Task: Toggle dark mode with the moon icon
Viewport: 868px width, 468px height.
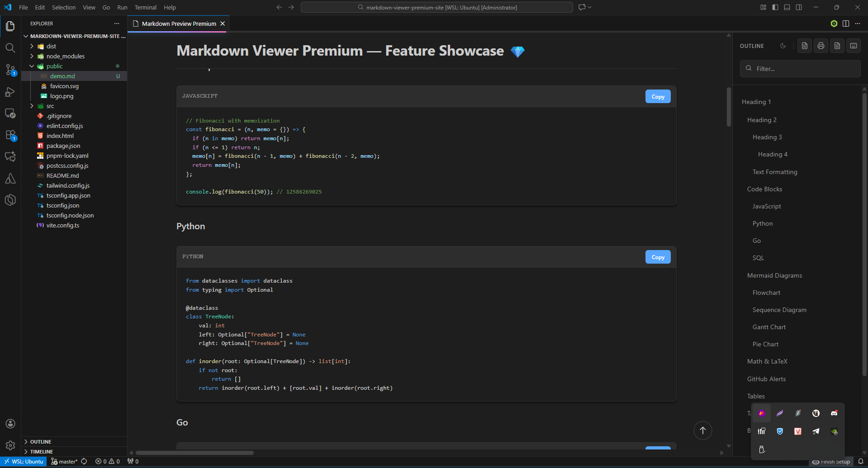Action: click(x=783, y=46)
